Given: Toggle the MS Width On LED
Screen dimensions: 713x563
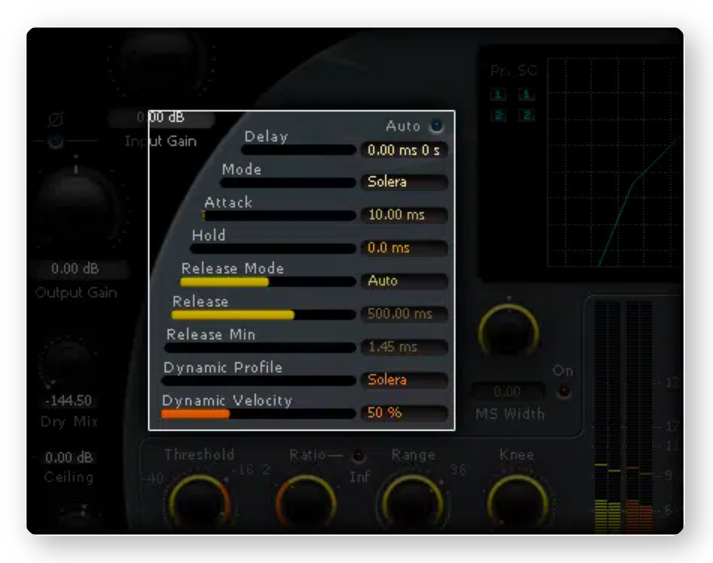Looking at the screenshot, I should pos(564,391).
